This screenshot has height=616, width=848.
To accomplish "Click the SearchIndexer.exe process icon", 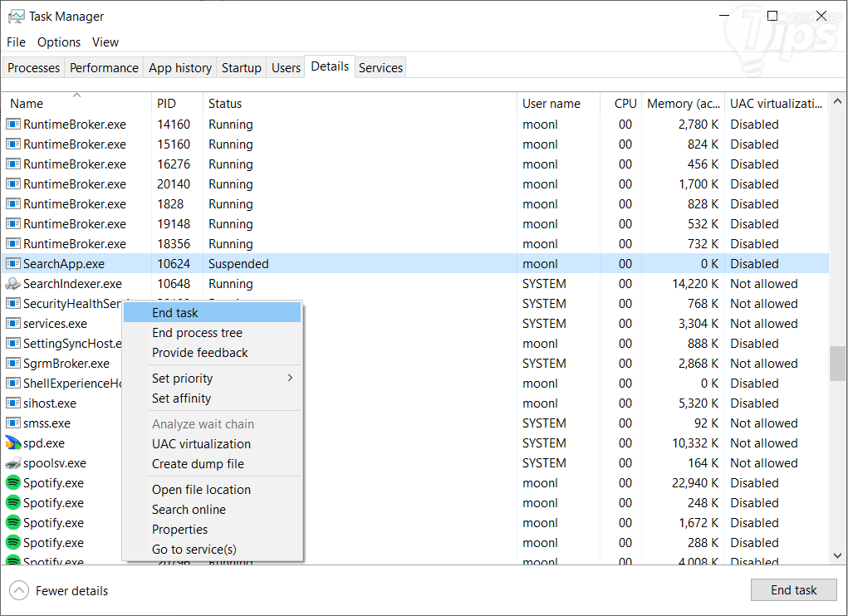I will coord(13,284).
